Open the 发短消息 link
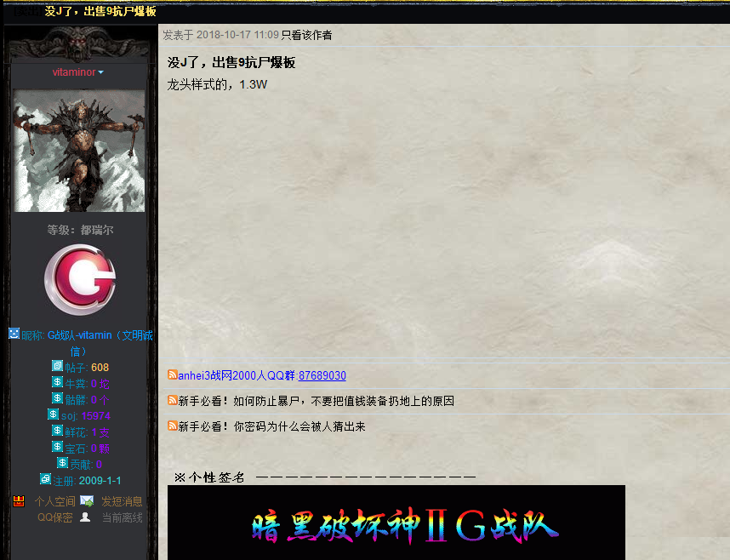The height and width of the screenshot is (560, 730). coord(122,501)
